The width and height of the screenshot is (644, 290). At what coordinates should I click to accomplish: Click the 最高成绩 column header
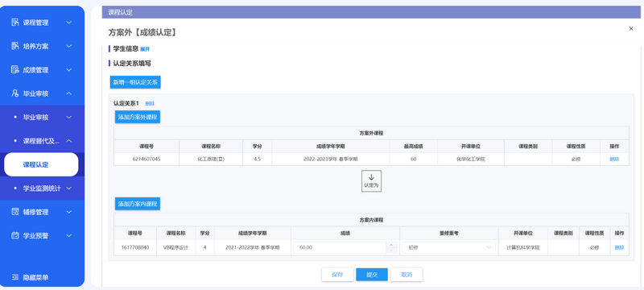413,147
